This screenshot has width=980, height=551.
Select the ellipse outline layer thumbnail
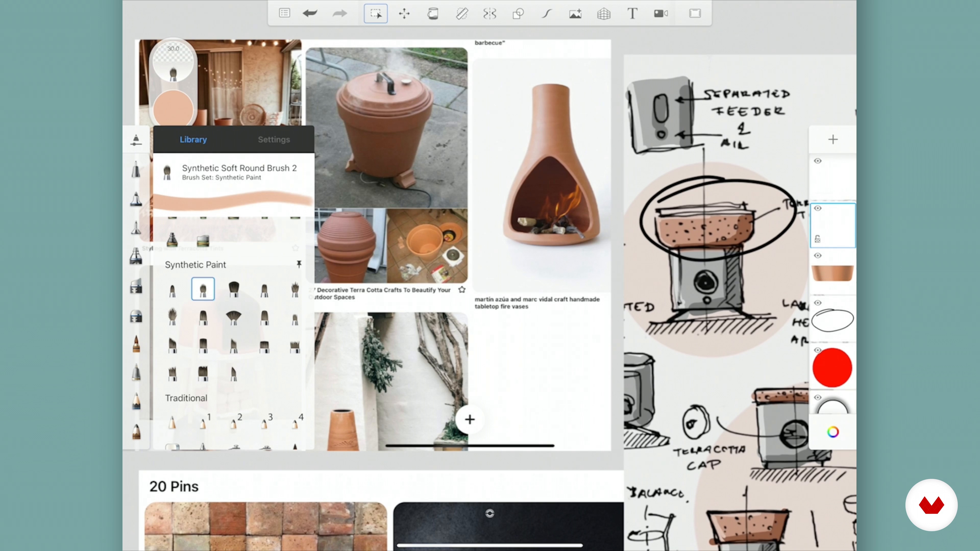pyautogui.click(x=832, y=321)
